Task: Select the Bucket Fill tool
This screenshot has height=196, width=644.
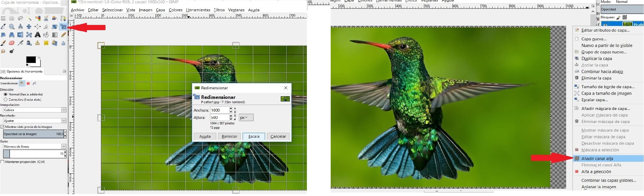Action: (x=46, y=35)
